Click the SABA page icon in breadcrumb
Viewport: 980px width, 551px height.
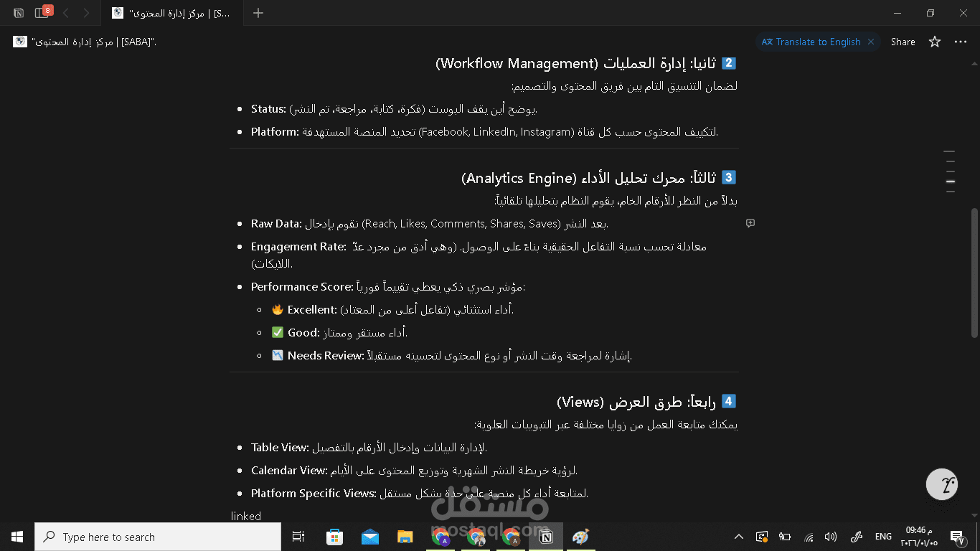click(x=19, y=42)
